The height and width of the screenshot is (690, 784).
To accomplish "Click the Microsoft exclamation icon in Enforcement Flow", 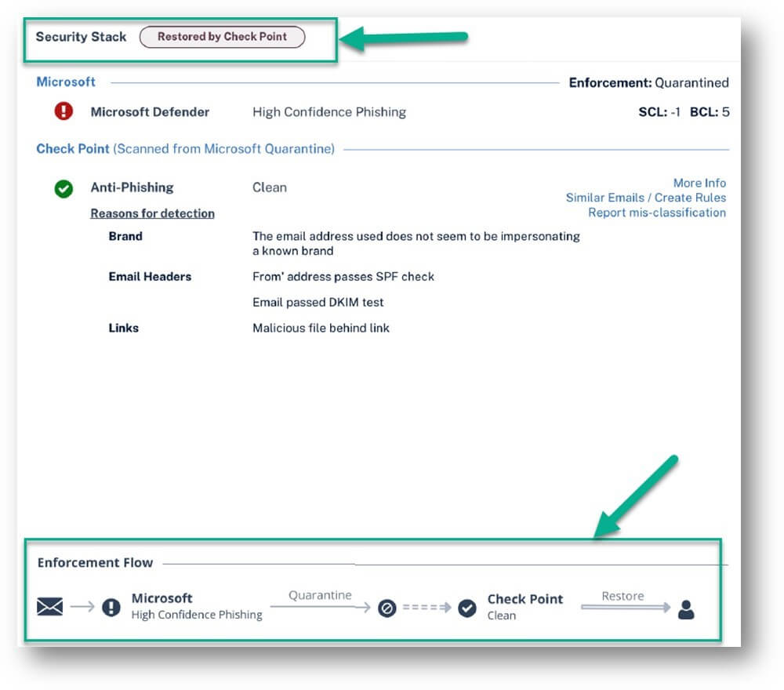I will [111, 608].
